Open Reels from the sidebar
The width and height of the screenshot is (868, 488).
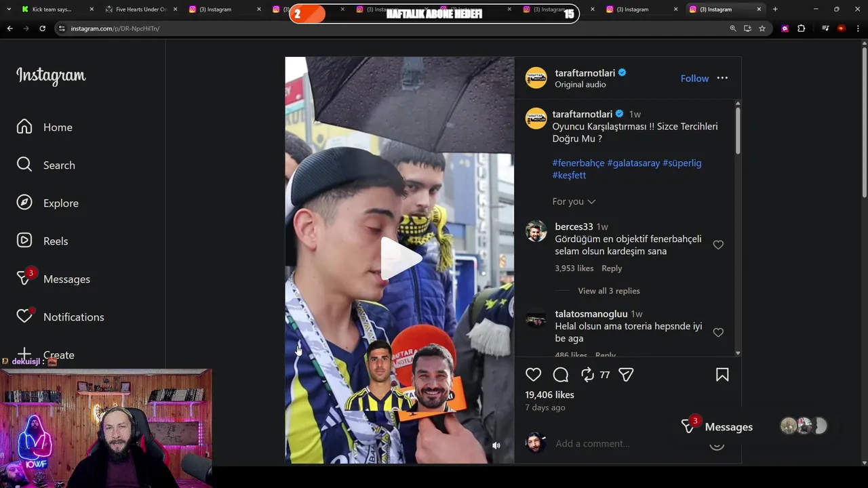tap(42, 241)
